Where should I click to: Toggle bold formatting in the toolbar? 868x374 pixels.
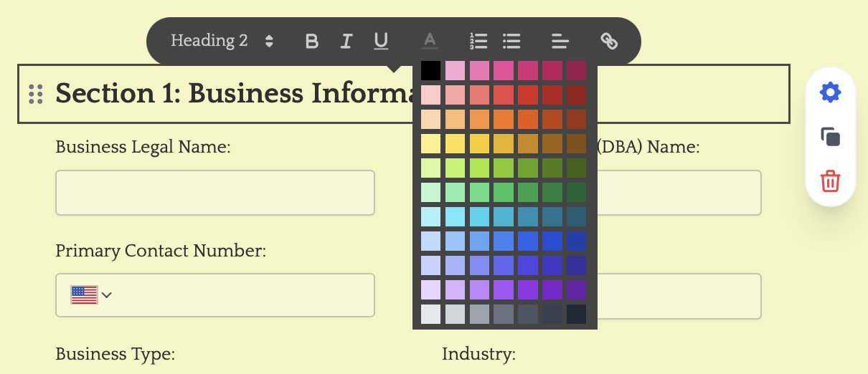[311, 41]
